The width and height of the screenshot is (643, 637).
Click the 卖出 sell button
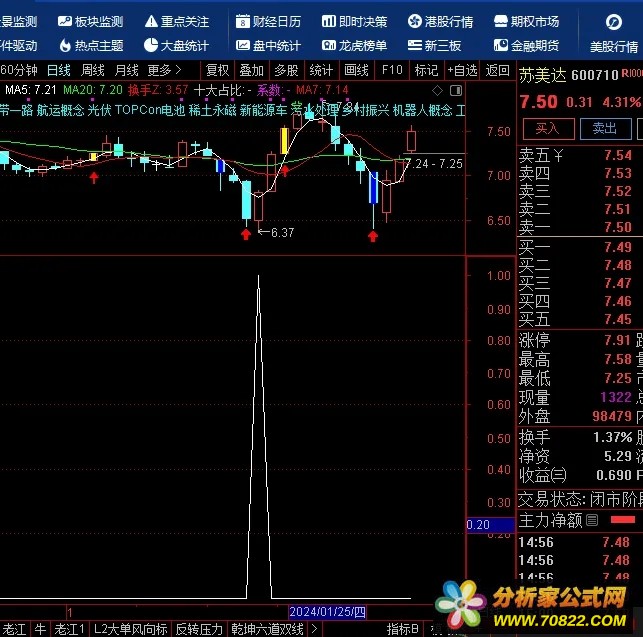coord(605,129)
